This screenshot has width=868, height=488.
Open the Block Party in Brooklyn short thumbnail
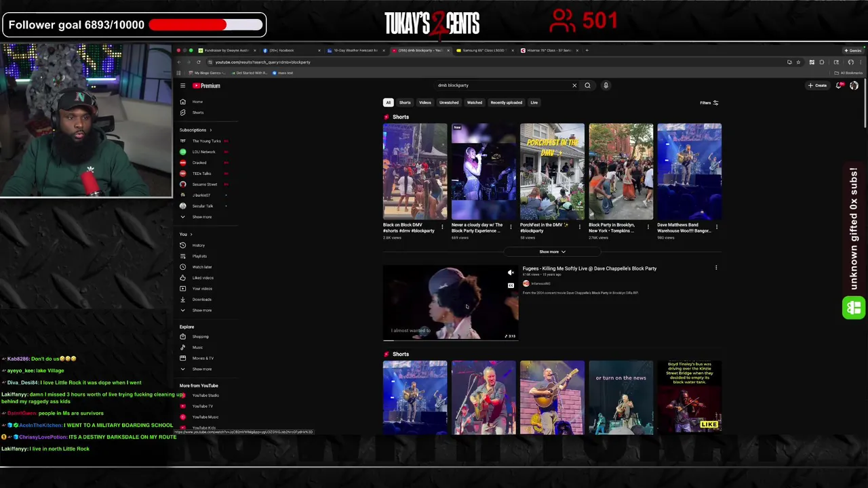[x=620, y=171]
